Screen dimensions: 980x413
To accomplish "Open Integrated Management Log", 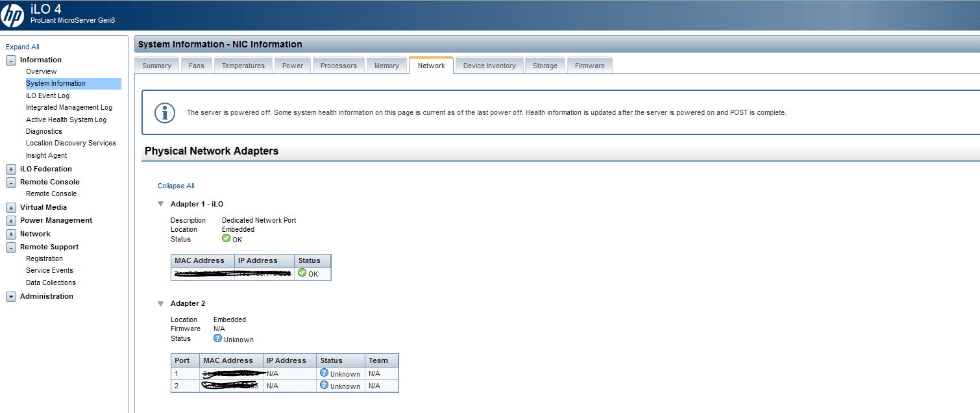I will click(x=69, y=107).
